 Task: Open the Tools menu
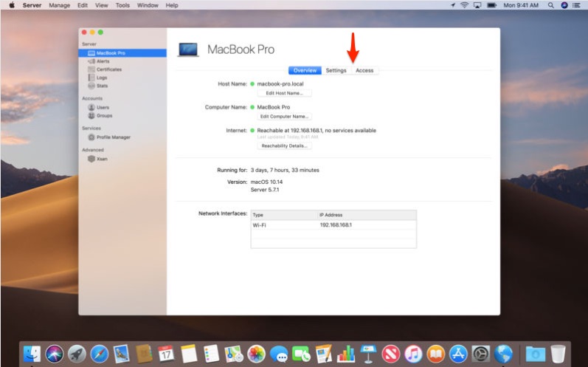point(122,5)
